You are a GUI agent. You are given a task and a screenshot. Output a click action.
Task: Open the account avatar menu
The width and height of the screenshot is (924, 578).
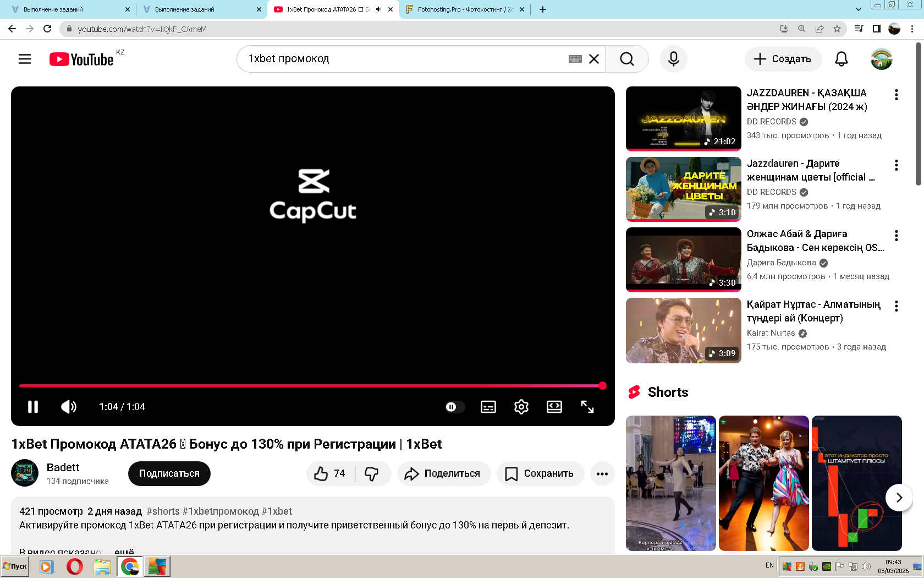coord(882,59)
